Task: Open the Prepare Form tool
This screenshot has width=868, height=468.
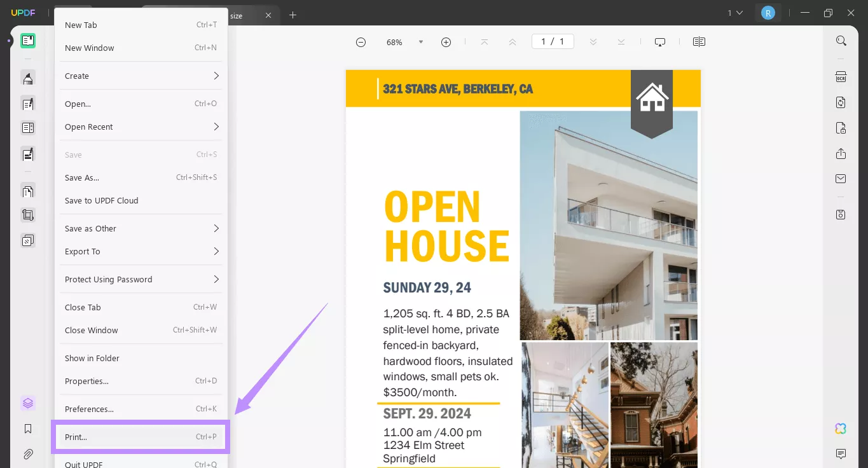Action: pyautogui.click(x=28, y=128)
